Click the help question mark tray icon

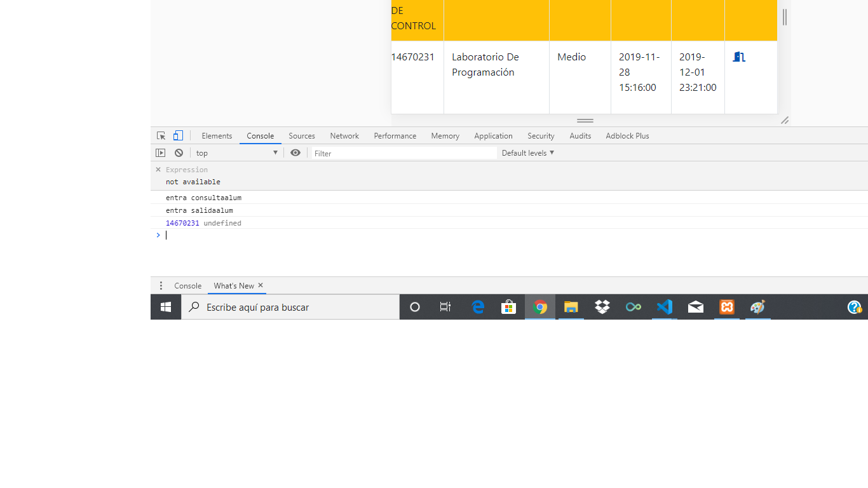(x=855, y=307)
